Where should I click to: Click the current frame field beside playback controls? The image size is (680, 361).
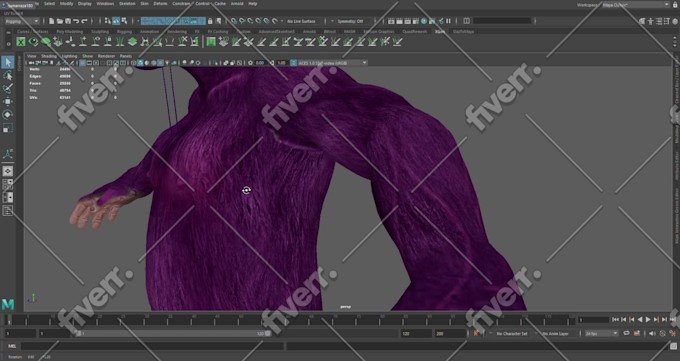pos(594,320)
